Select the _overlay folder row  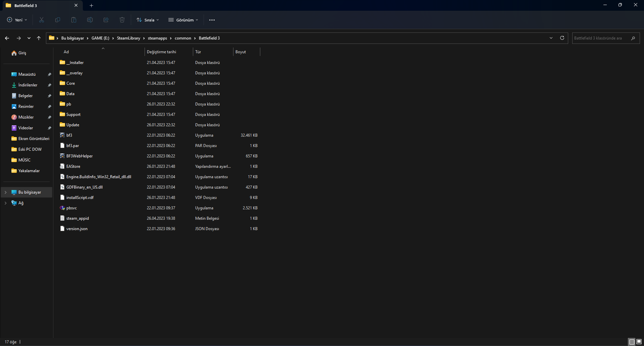coord(159,73)
